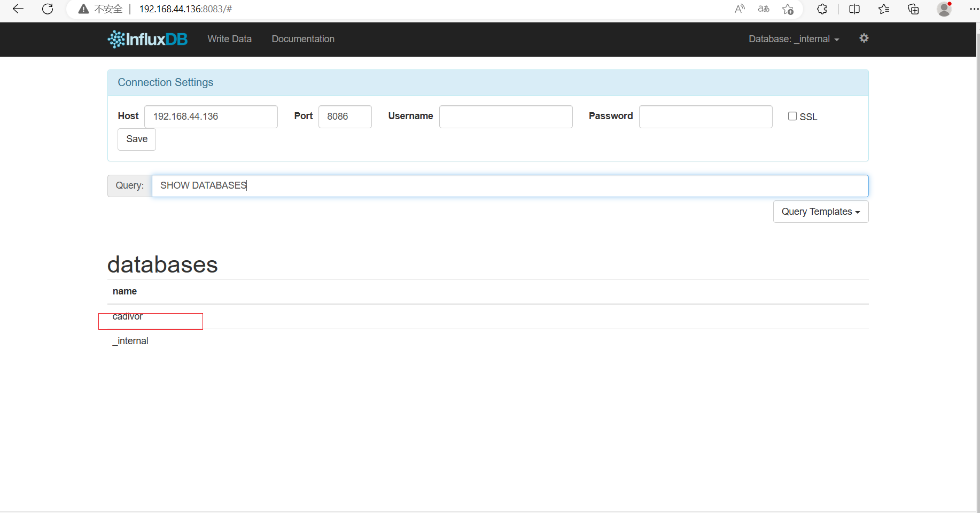980x513 pixels.
Task: Open the browser extensions puzzle icon
Action: pyautogui.click(x=822, y=9)
